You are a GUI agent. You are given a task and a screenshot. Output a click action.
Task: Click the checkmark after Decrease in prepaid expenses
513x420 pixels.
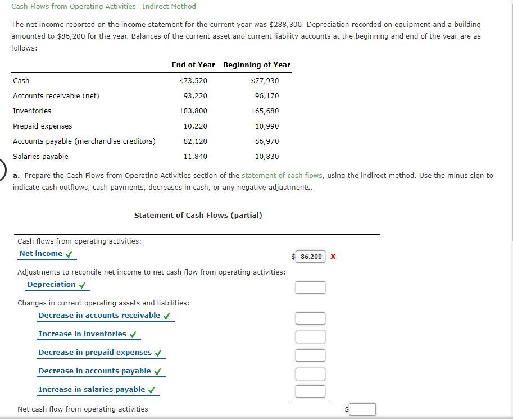[x=160, y=352]
